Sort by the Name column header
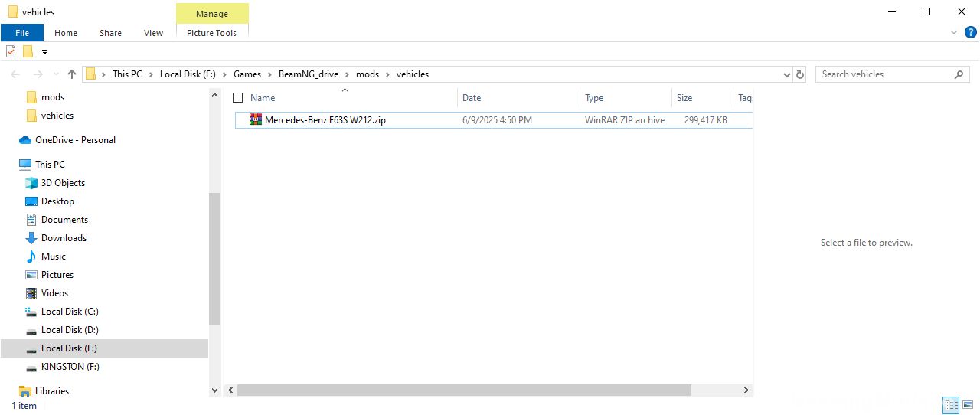The height and width of the screenshot is (415, 980). coord(263,98)
